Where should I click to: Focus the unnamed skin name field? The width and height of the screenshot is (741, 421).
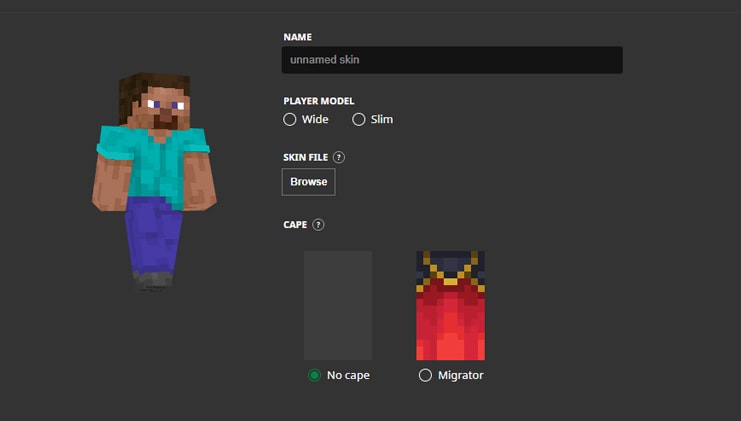pos(452,60)
